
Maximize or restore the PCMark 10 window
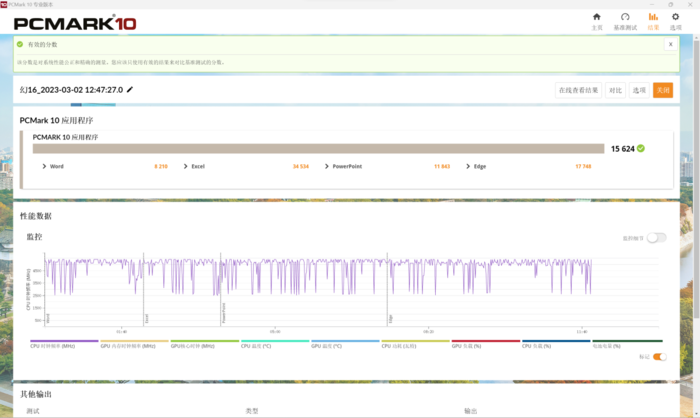[671, 4]
